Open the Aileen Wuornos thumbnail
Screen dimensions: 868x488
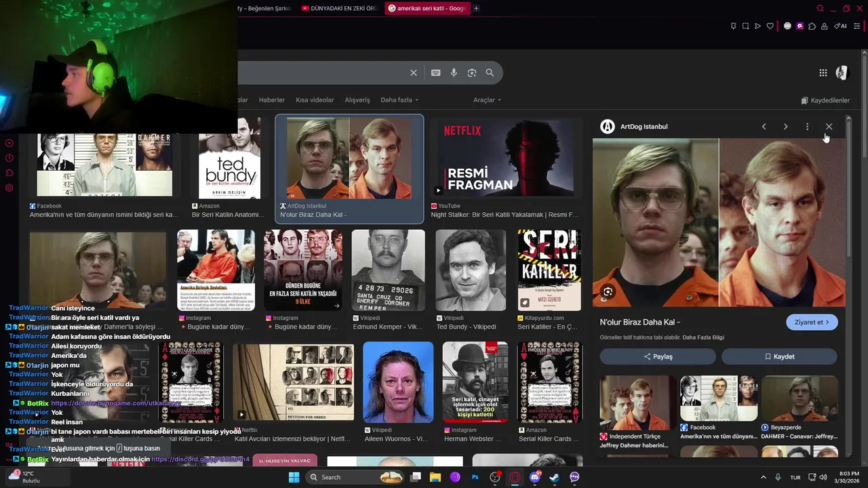tap(398, 382)
